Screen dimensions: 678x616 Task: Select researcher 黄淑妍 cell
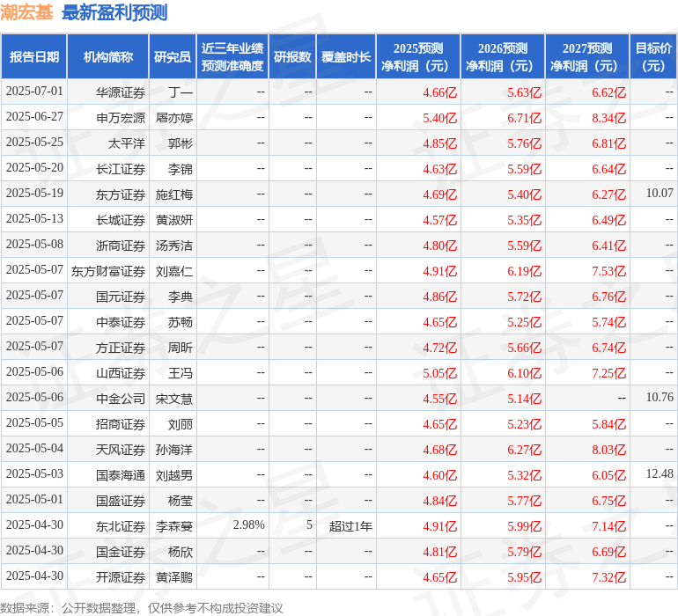(x=174, y=220)
